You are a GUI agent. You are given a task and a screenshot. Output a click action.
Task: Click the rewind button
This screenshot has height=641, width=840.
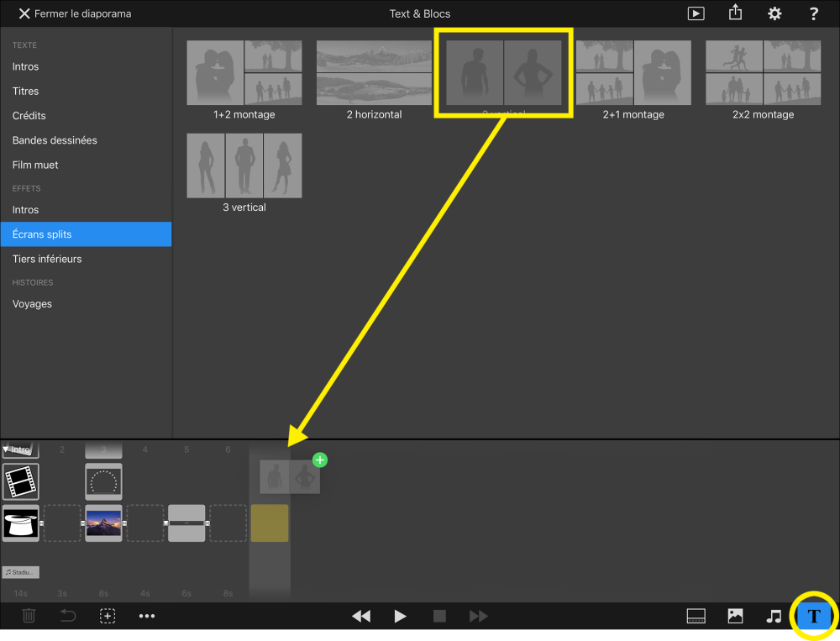(x=360, y=617)
